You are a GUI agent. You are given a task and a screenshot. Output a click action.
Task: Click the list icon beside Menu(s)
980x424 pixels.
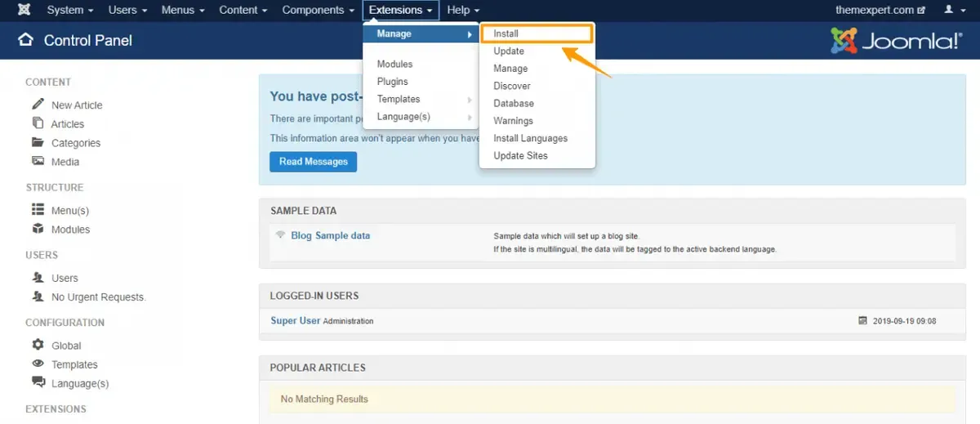click(x=38, y=209)
